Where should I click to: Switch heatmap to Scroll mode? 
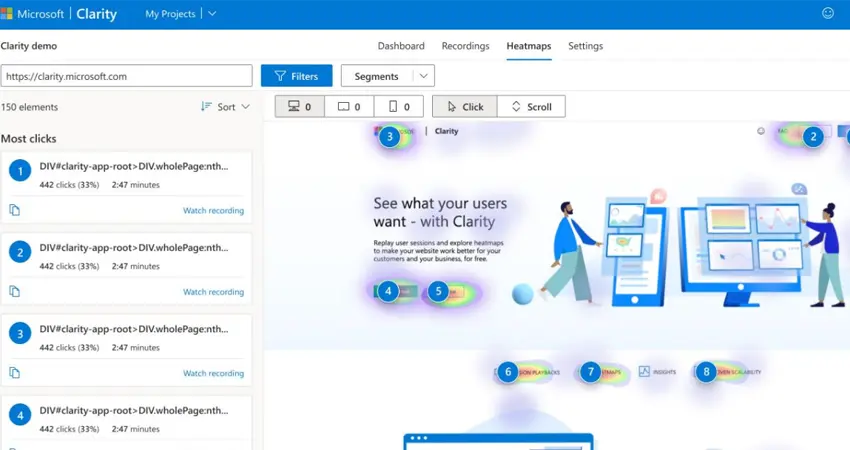531,107
